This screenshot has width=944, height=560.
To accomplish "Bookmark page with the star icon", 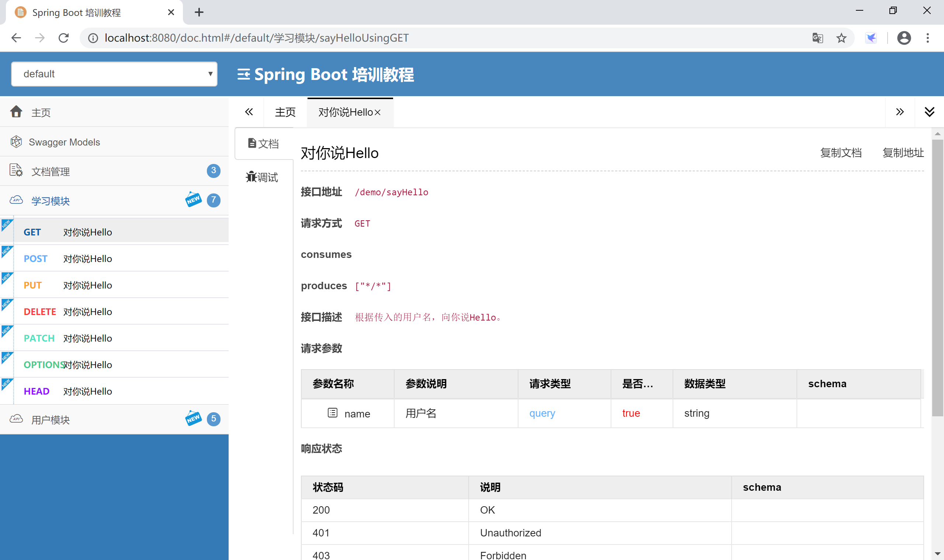I will coord(841,38).
